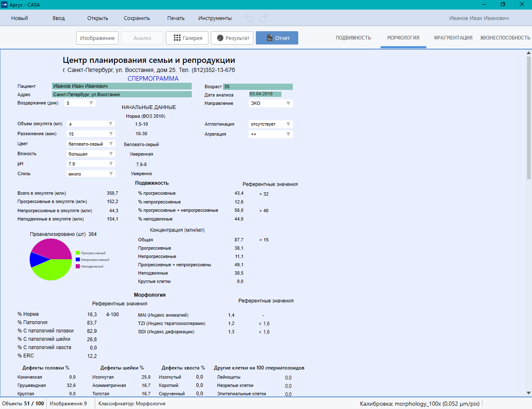The width and height of the screenshot is (532, 409).
Task: Open the Result pie chart button
Action: click(x=233, y=38)
